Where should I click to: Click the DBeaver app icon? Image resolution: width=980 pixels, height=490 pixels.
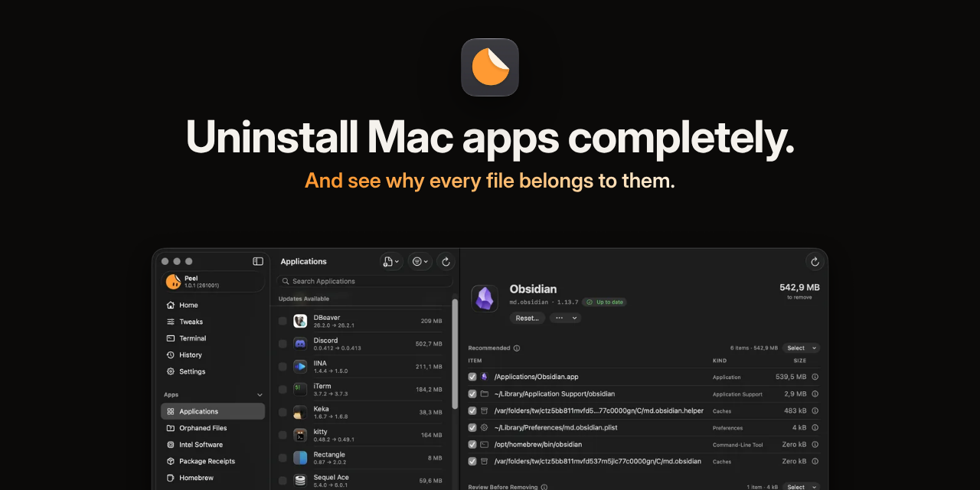pyautogui.click(x=300, y=321)
